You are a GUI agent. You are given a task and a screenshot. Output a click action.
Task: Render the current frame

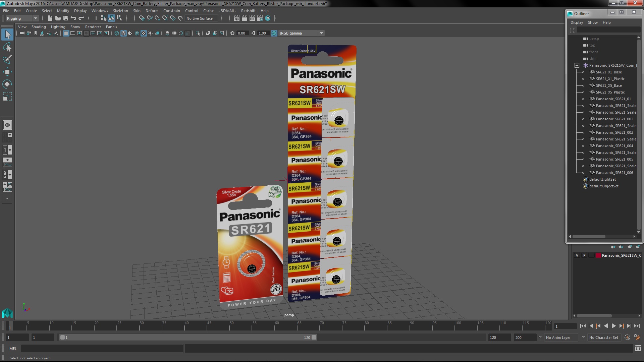245,18
